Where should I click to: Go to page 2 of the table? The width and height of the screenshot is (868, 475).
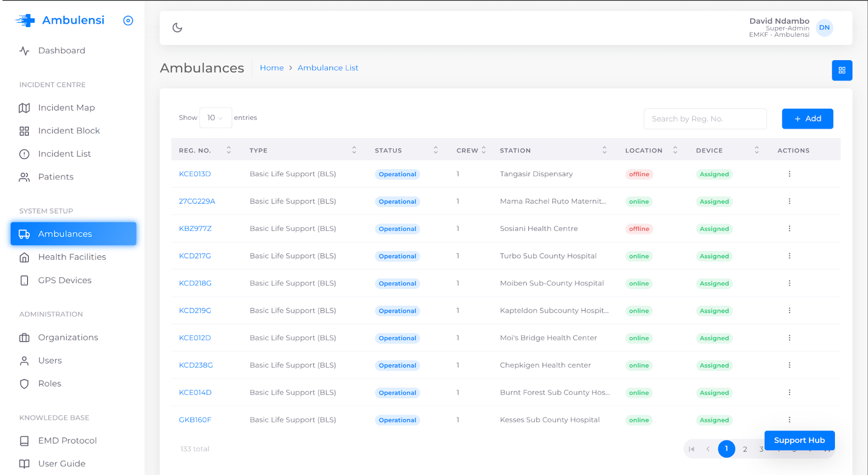(745, 449)
